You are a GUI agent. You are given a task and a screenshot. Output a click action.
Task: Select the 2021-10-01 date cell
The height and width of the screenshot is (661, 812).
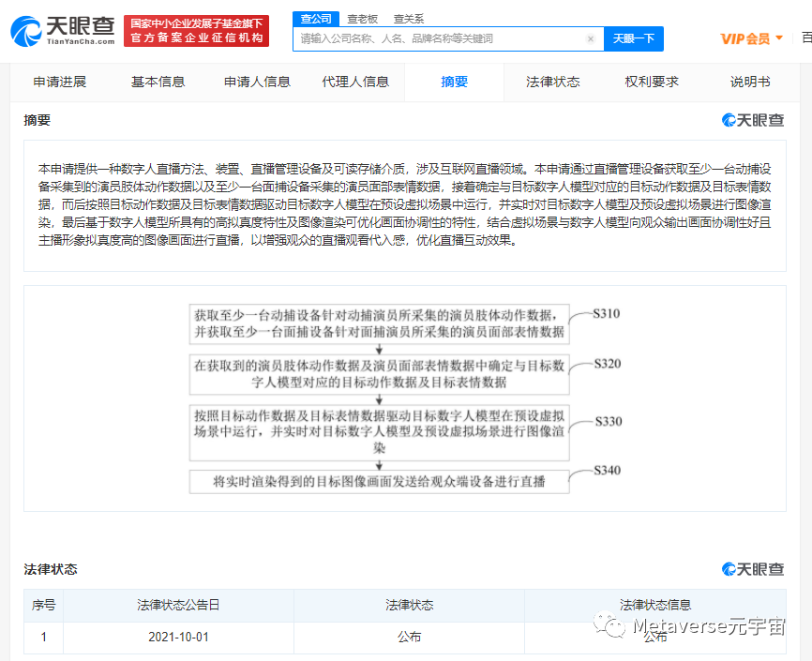[x=178, y=638]
